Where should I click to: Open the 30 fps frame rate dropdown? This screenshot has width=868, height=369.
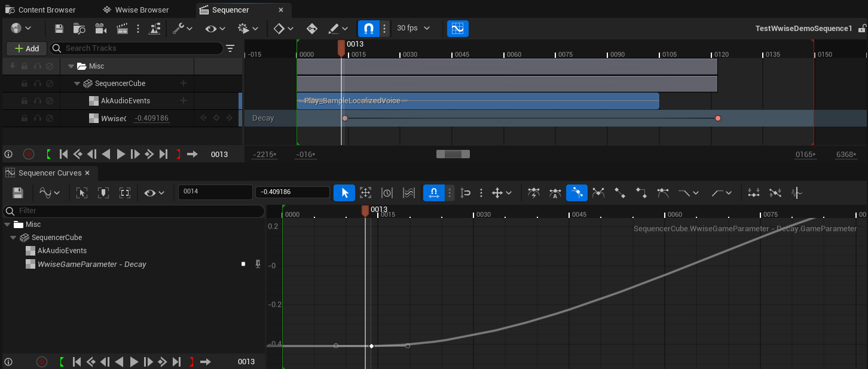point(413,29)
